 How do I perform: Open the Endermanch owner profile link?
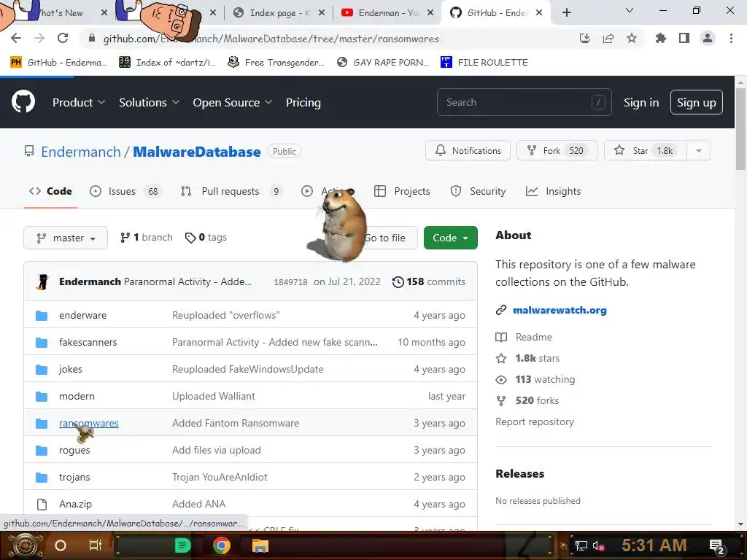tap(80, 152)
